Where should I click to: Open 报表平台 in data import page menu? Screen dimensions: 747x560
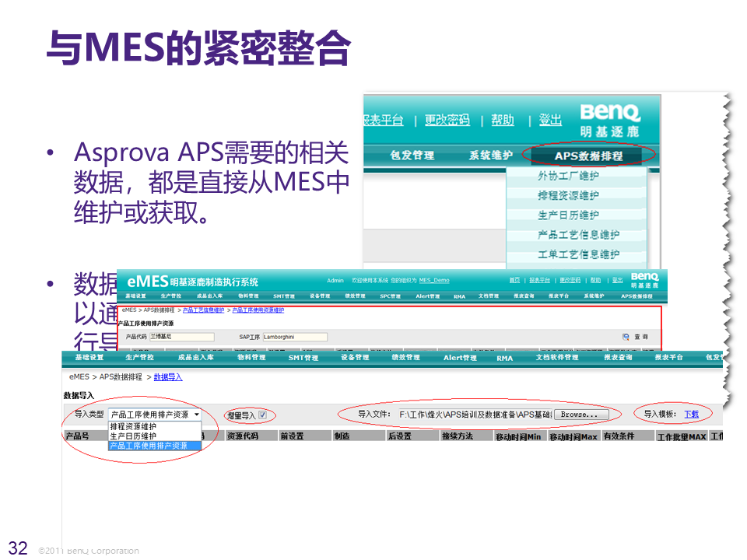[x=669, y=357]
